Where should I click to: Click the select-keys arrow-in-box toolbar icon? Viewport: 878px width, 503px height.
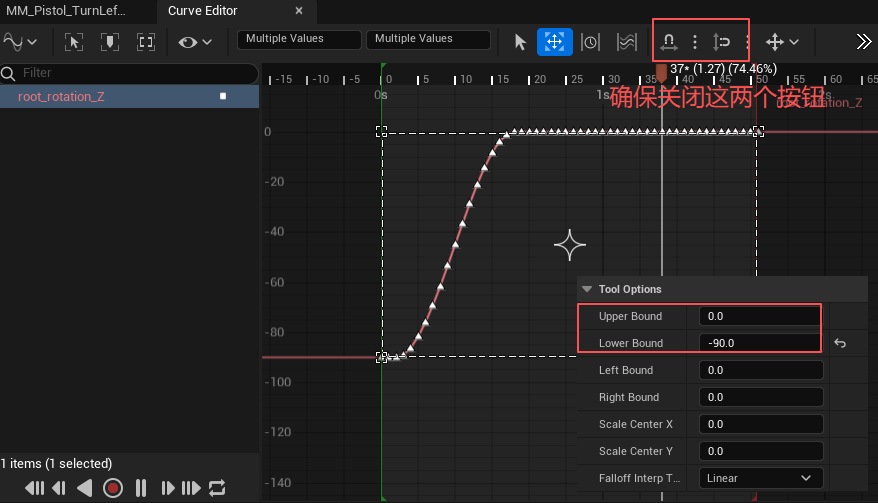coord(73,42)
